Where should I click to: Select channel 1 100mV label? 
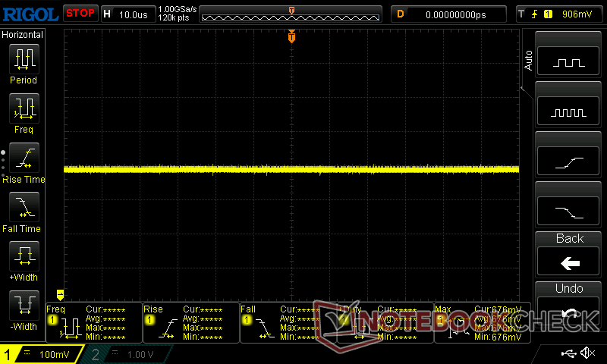click(x=54, y=354)
